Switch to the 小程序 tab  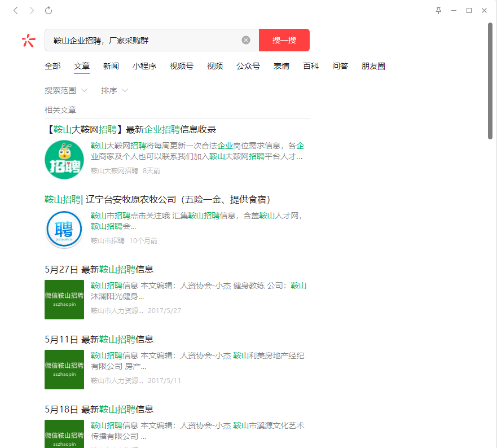click(144, 66)
